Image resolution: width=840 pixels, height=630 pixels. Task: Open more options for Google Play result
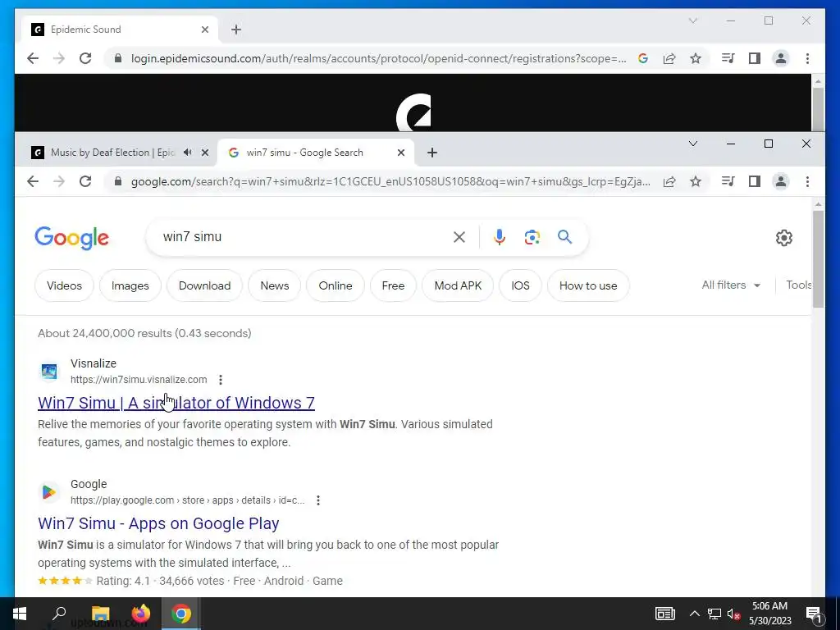pos(318,500)
